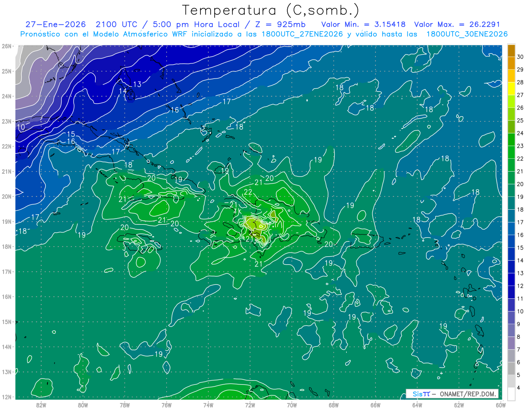The height and width of the screenshot is (411, 532).
Task: Pick the dark blue swatch between 12 and 13
Action: tap(511, 279)
